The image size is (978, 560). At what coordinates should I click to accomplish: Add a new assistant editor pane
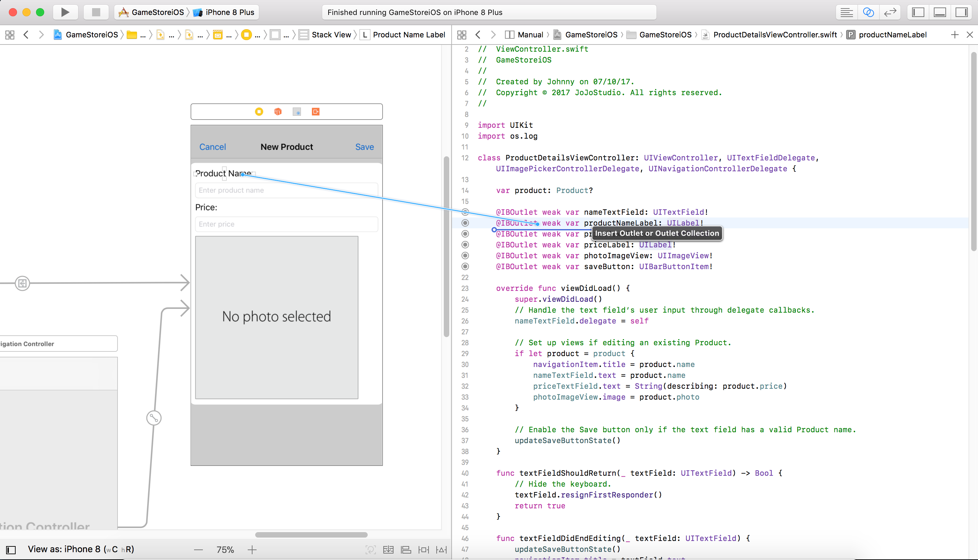pyautogui.click(x=955, y=35)
